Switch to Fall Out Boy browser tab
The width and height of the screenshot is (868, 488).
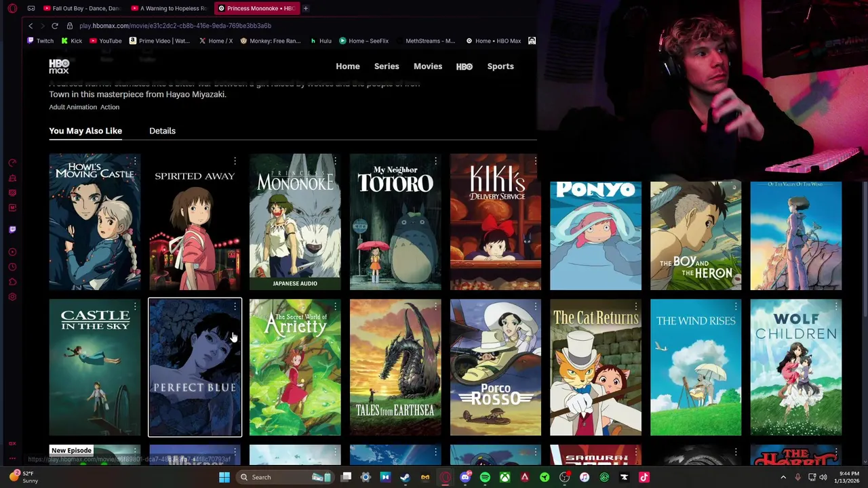tap(81, 8)
